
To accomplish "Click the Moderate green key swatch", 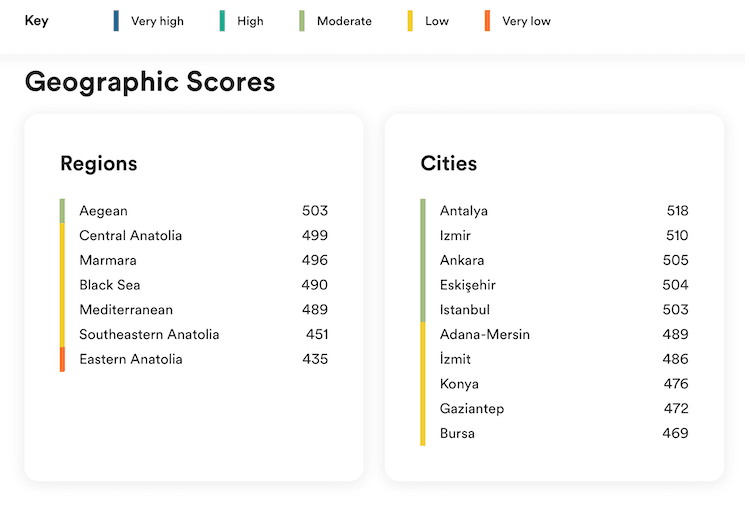I will (302, 21).
